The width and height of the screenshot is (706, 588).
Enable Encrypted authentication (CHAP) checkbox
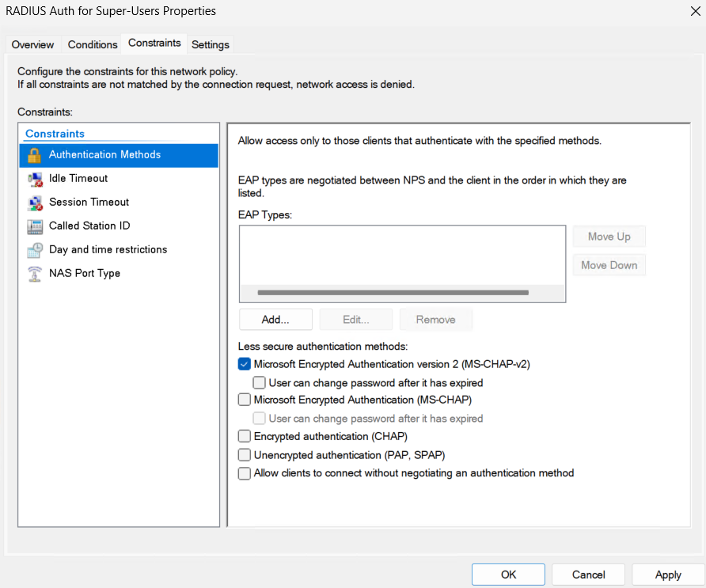(245, 436)
